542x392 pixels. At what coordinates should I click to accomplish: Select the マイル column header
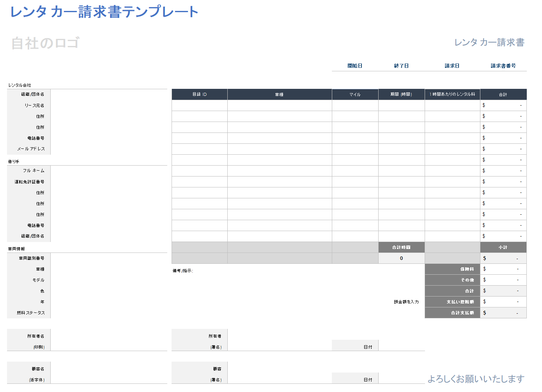355,95
